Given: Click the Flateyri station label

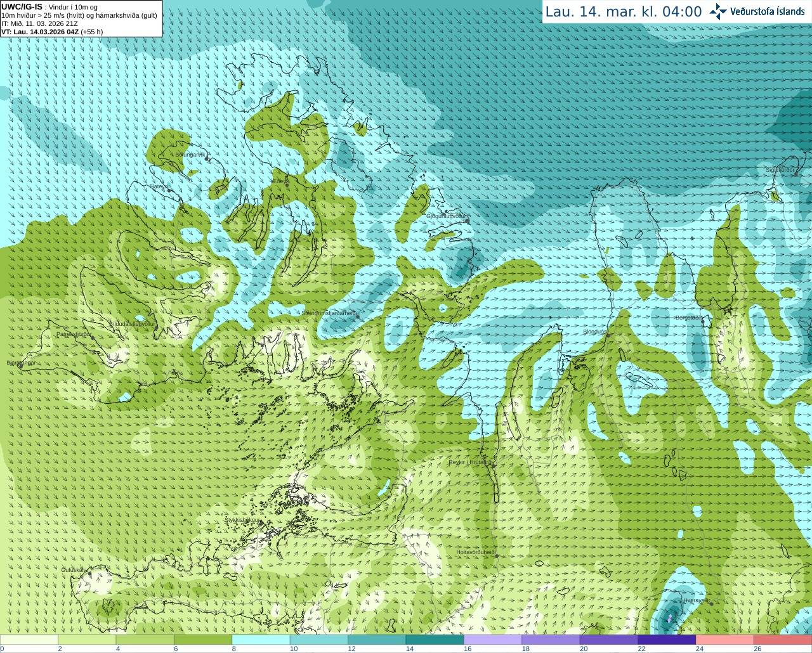Looking at the screenshot, I should (x=159, y=186).
